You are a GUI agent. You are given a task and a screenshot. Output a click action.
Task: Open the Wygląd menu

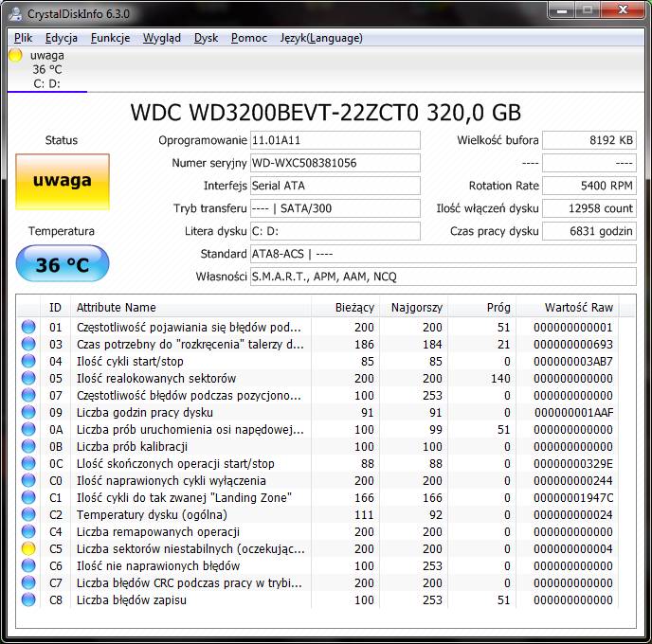click(162, 38)
